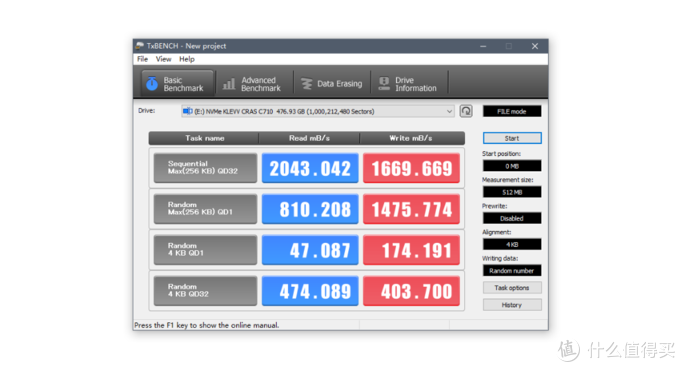Click the drive icon in the Drive dropdown
Image resolution: width=680 pixels, height=367 pixels.
[x=187, y=111]
